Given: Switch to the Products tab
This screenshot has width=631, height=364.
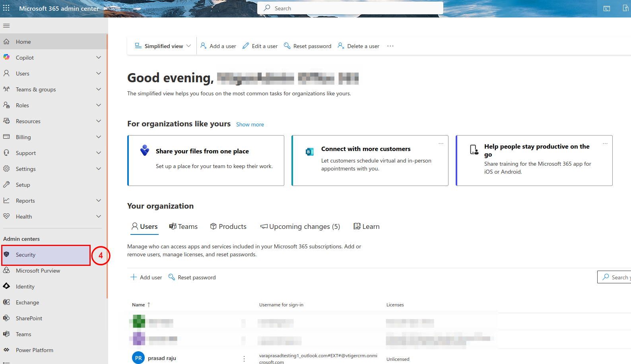Looking at the screenshot, I should pos(228,227).
